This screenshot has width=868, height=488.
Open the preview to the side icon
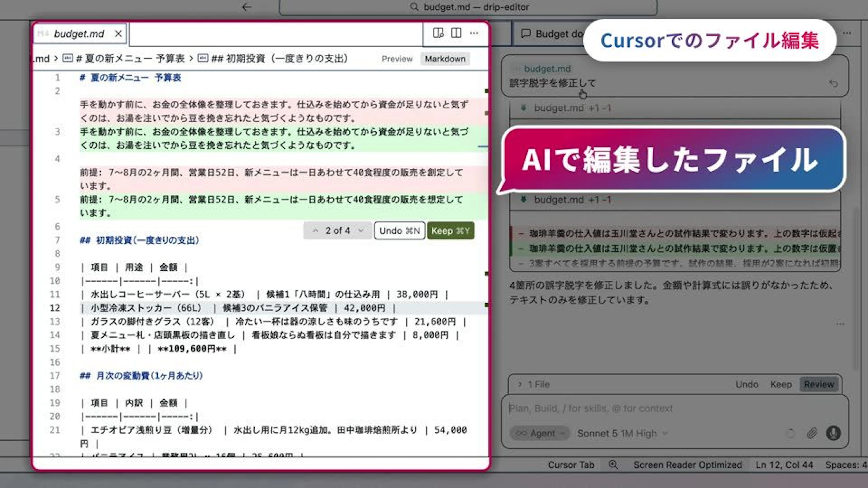pos(438,33)
